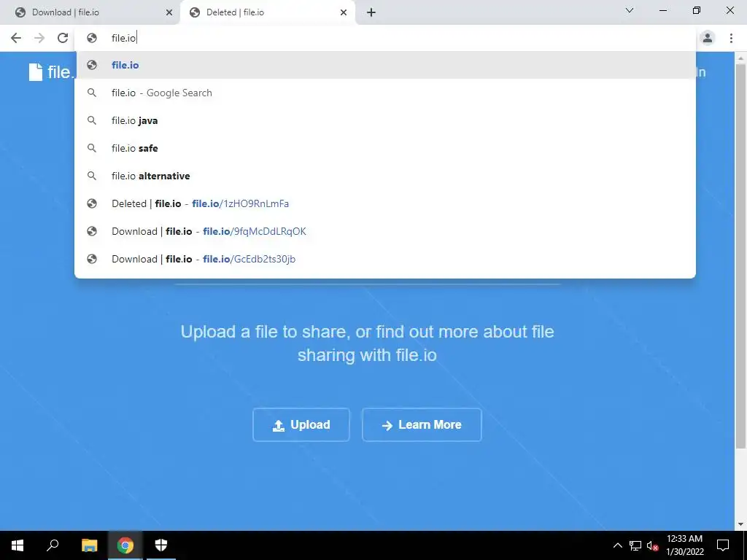Image resolution: width=747 pixels, height=560 pixels.
Task: Choose the top file.io URL suggestion
Action: [x=385, y=65]
